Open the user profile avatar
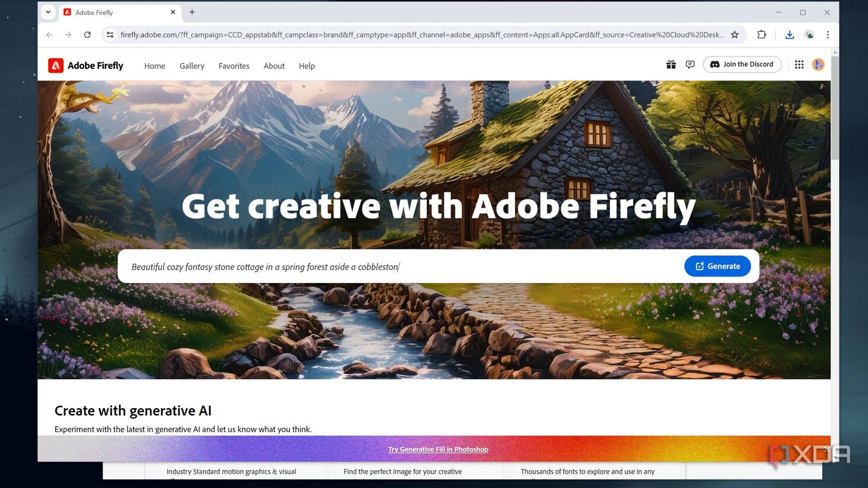The height and width of the screenshot is (488, 868). [x=818, y=65]
